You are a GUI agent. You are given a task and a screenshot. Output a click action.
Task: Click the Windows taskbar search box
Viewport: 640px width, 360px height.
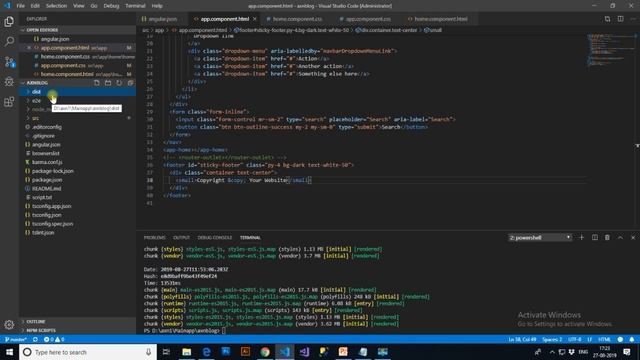pos(88,352)
